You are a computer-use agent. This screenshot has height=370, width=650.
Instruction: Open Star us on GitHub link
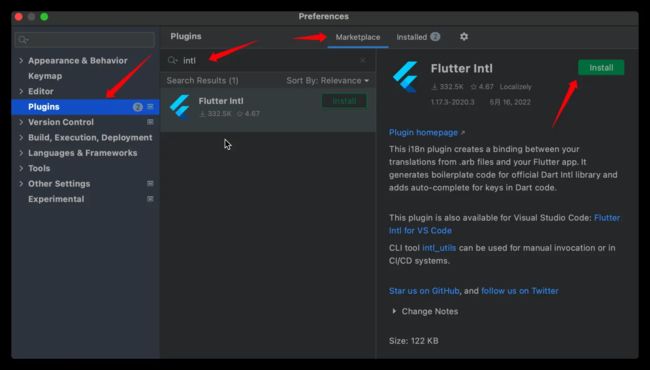(x=424, y=291)
